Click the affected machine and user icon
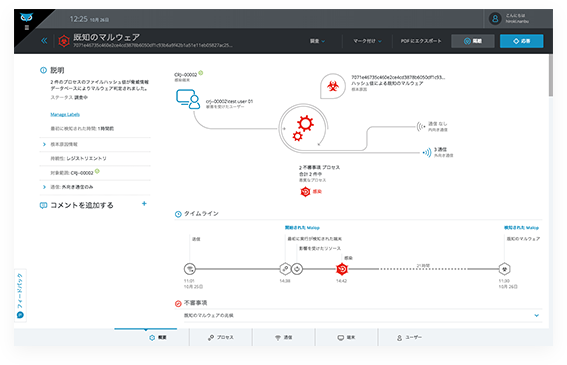Viewport: 567px width, 365px height. 188,99
